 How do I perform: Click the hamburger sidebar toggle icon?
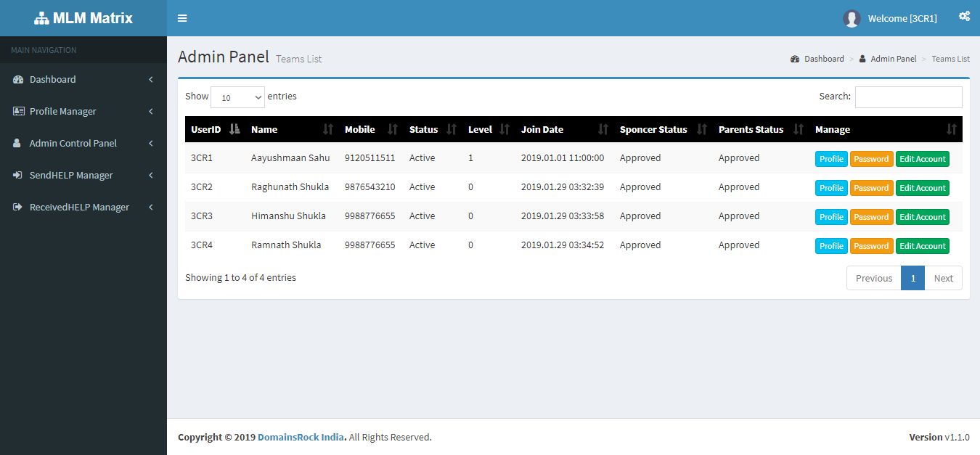coord(182,18)
